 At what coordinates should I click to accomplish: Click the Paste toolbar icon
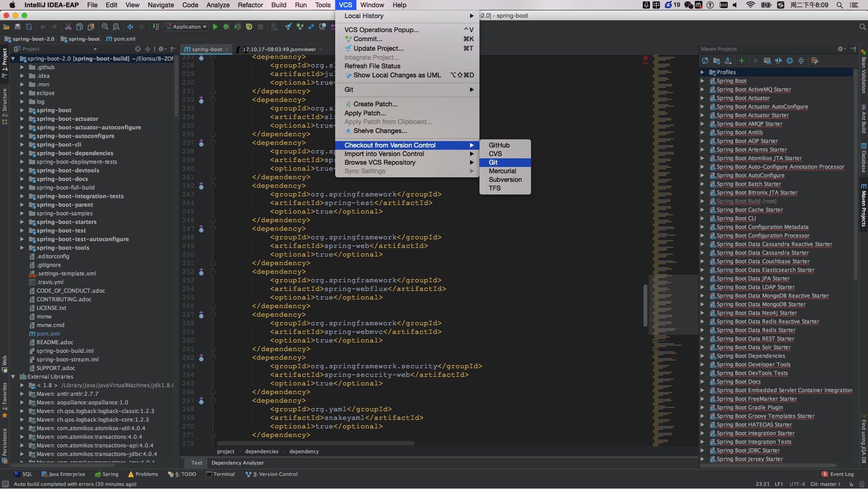coord(91,27)
